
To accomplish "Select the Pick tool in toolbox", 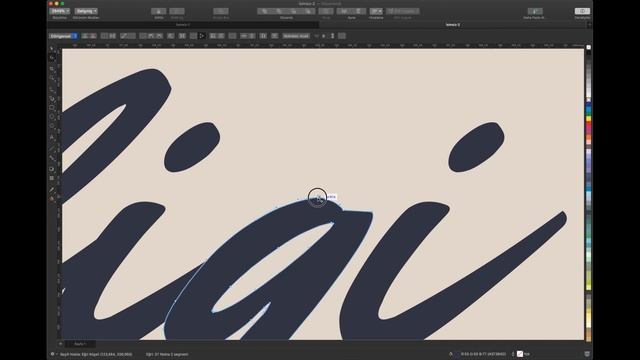I will (x=52, y=49).
